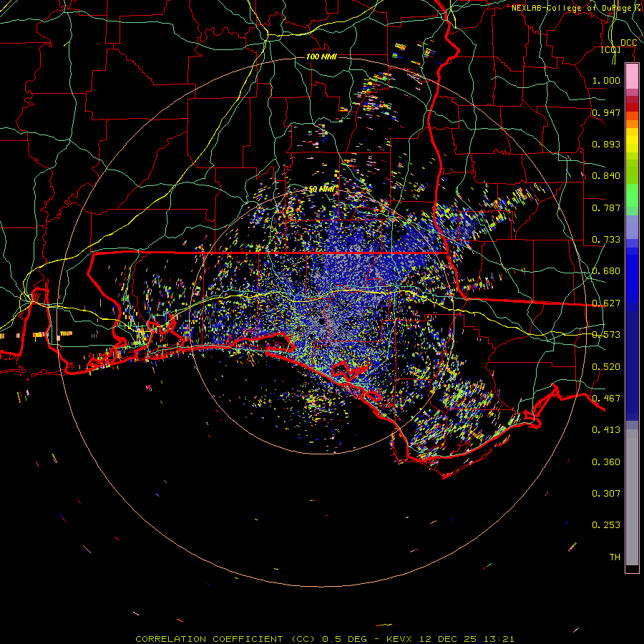Image resolution: width=644 pixels, height=644 pixels.
Task: Pick the pink color segment near 1.000
Action: coord(632,76)
